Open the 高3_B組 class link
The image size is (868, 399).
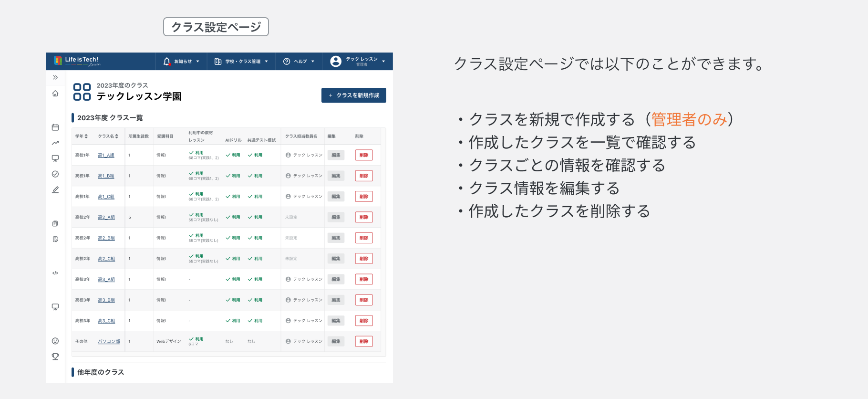pyautogui.click(x=106, y=300)
